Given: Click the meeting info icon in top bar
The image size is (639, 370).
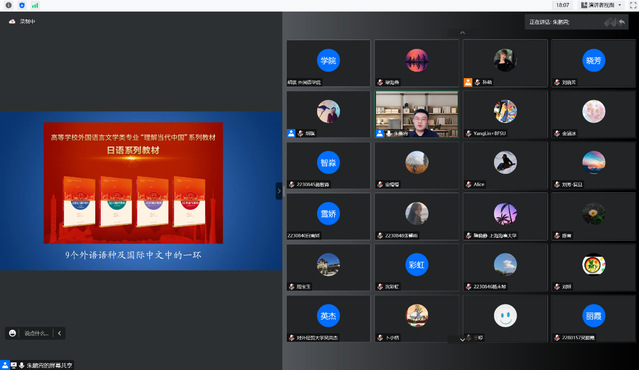Looking at the screenshot, I should click(9, 5).
